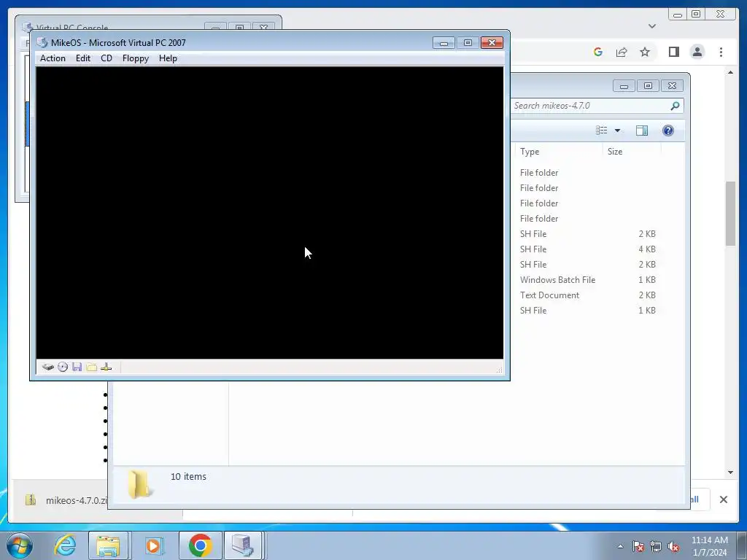Click the hard disk status icon

47,367
